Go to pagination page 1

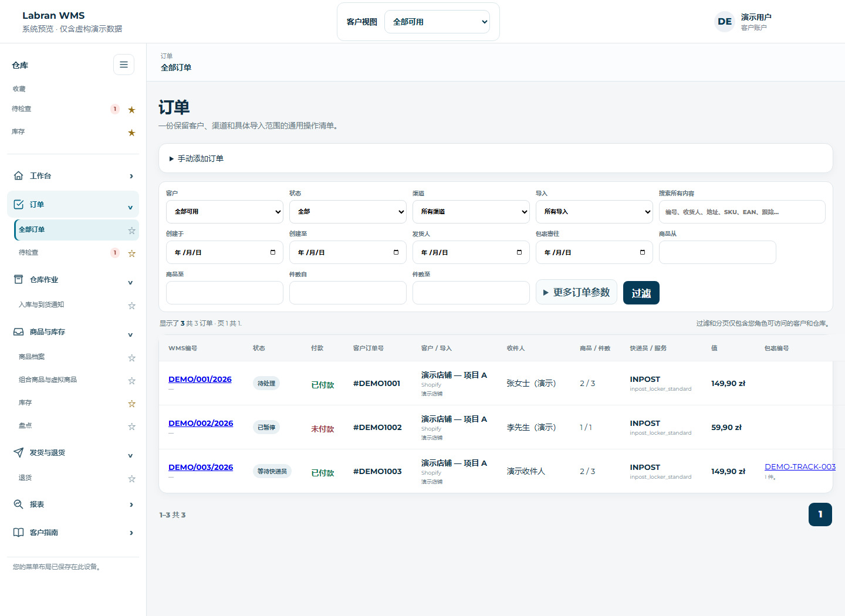coord(820,515)
